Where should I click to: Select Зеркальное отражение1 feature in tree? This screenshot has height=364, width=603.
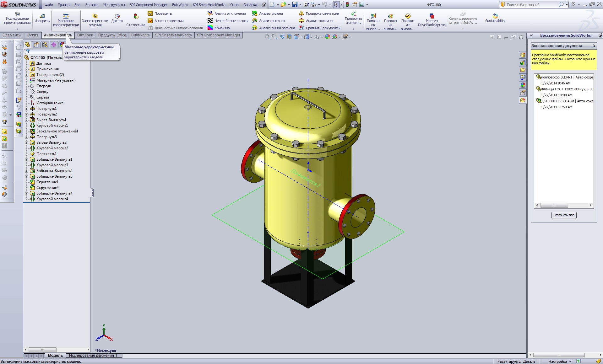(54, 131)
